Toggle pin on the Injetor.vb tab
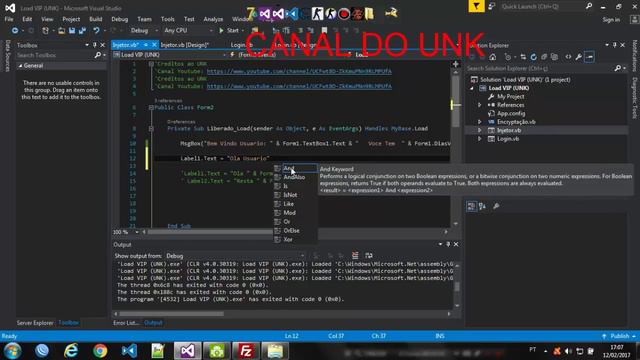 coord(146,45)
